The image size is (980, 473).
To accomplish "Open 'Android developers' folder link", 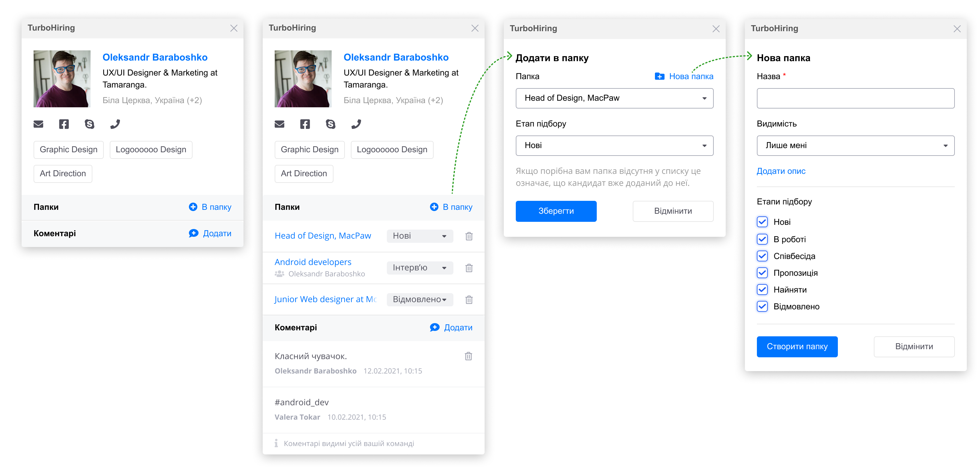I will [313, 262].
